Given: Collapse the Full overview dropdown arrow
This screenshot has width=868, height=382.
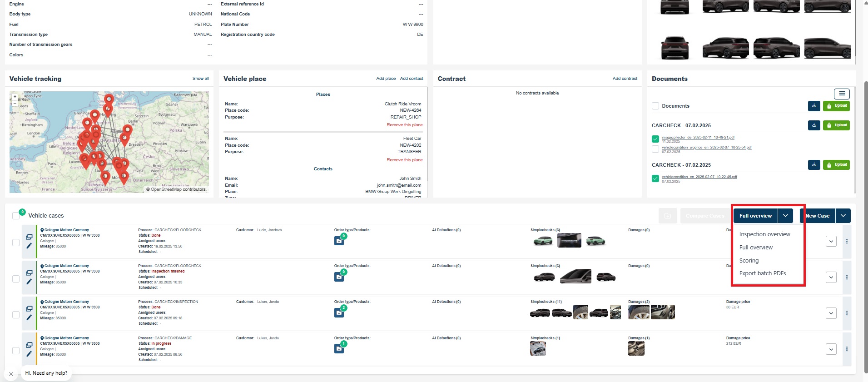Looking at the screenshot, I should (785, 216).
